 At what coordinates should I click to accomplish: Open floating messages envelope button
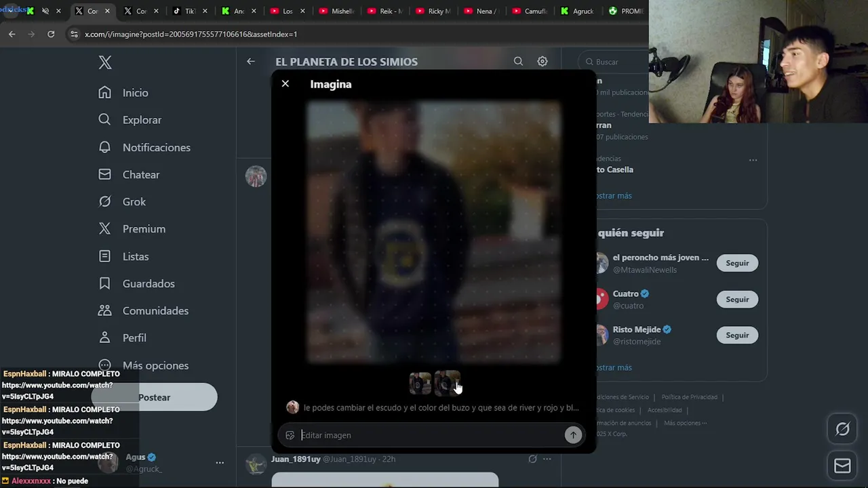point(842,466)
